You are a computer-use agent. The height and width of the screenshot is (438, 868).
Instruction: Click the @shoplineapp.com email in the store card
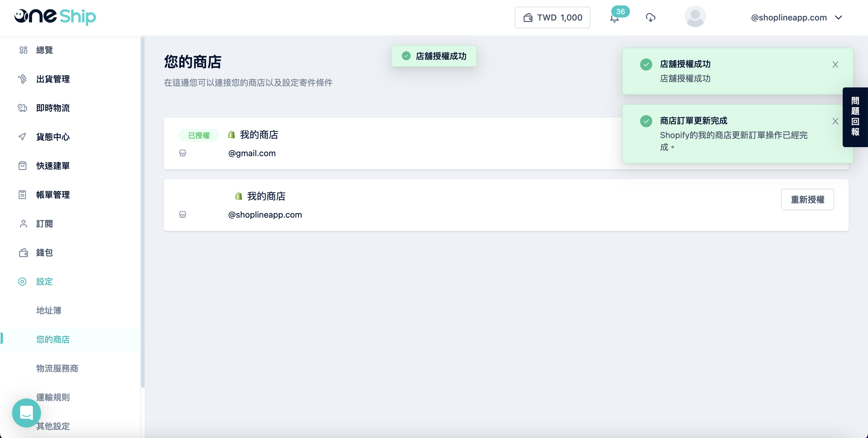(265, 214)
